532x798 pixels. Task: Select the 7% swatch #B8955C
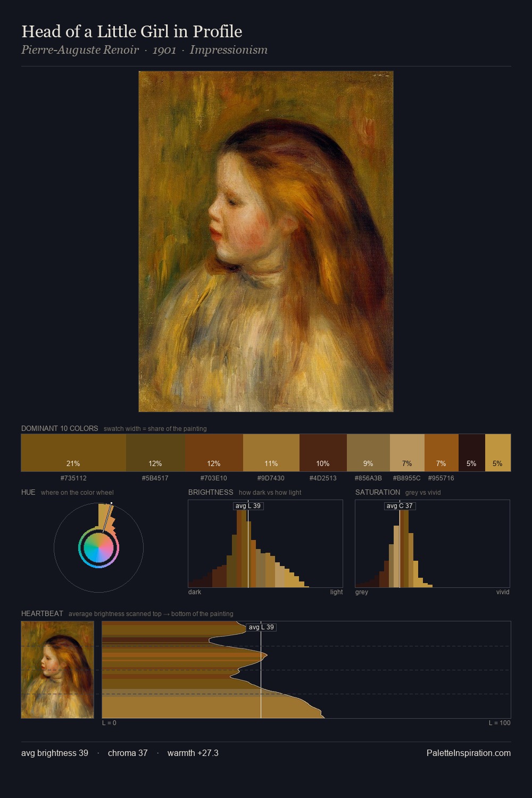tap(407, 453)
